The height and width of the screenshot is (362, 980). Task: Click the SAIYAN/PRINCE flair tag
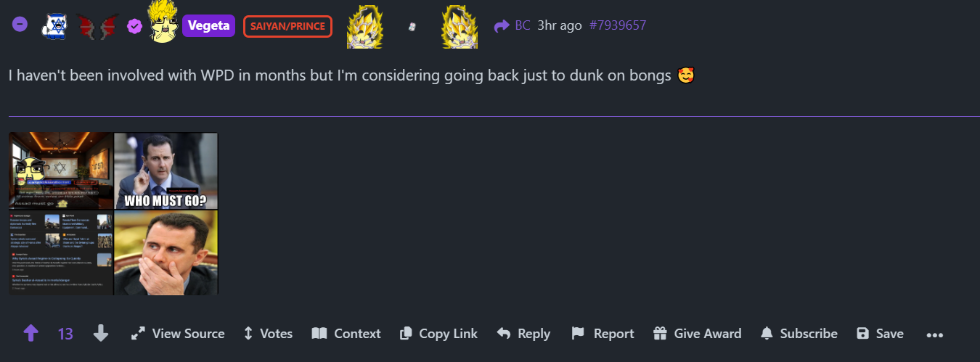(x=287, y=26)
